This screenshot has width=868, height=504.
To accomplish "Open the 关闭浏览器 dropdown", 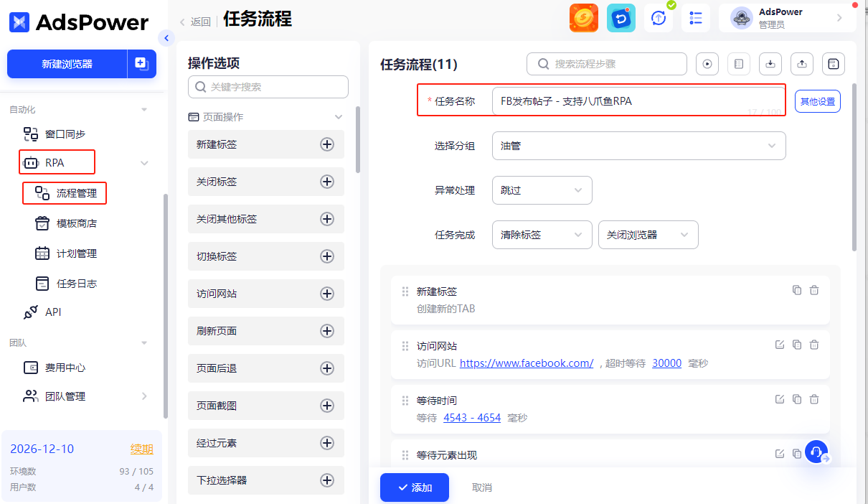I will click(648, 235).
